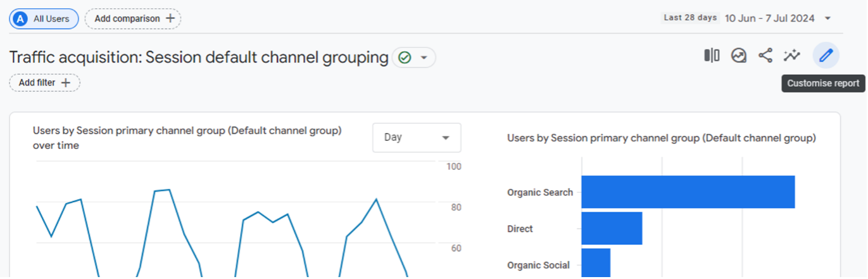Click the Share this report icon
Screen dimensions: 868x279
[x=765, y=56]
